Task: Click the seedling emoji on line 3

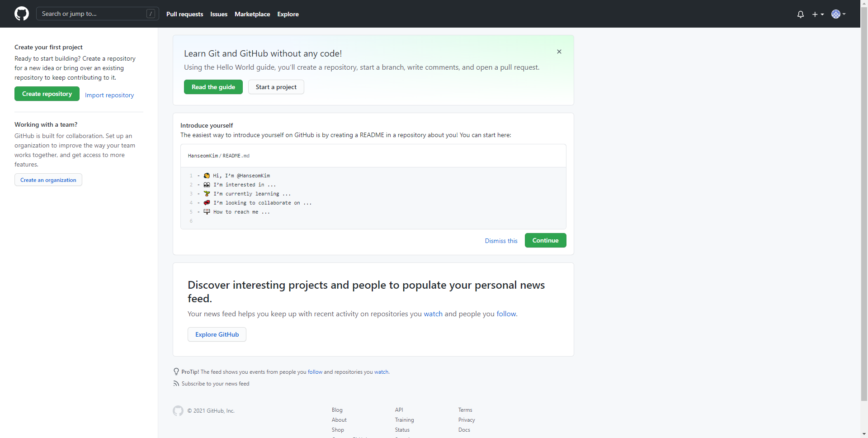Action: [x=207, y=194]
